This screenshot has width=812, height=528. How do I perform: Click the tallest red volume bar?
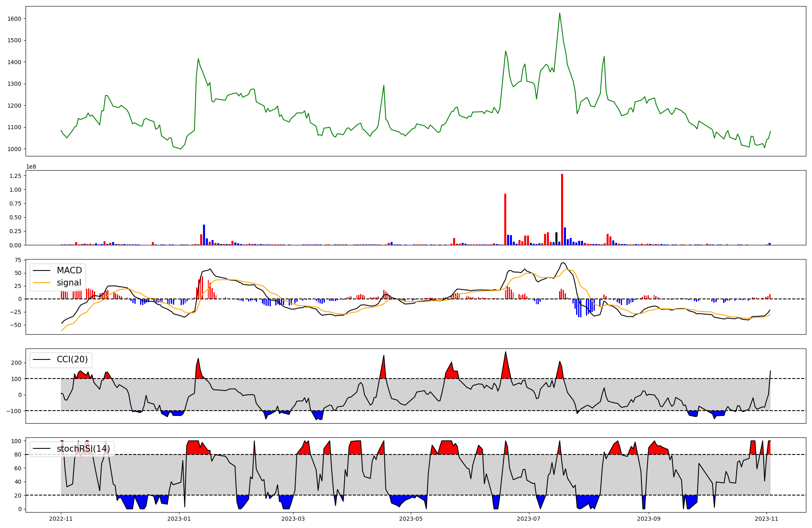[x=562, y=209]
